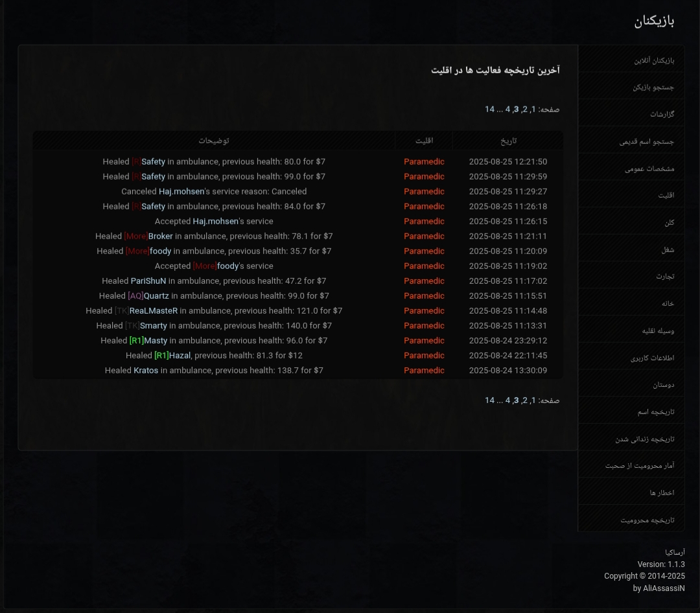Open مشخصات عمومی in the sidebar
Image resolution: width=700 pixels, height=613 pixels.
click(x=631, y=168)
